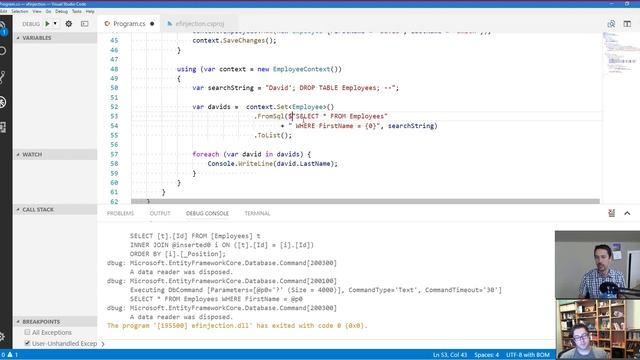Image resolution: width=640 pixels, height=360 pixels.
Task: Maximize the panel with the up chevron
Action: point(627,213)
